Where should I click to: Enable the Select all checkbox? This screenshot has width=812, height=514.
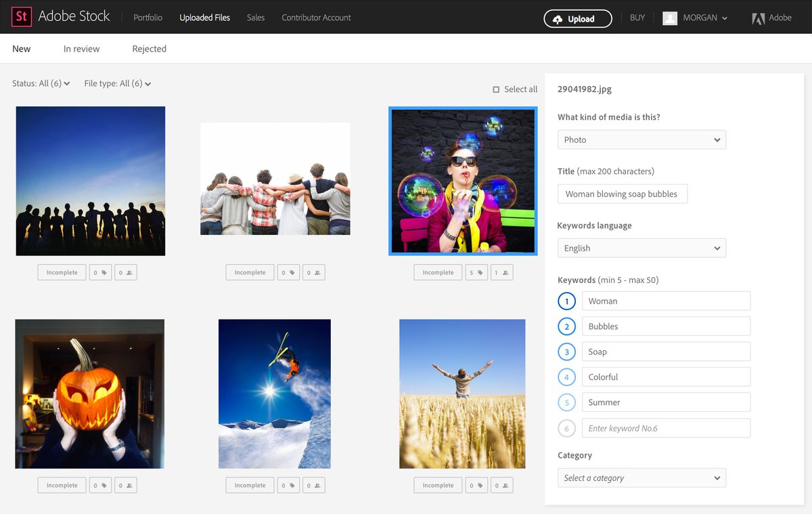point(495,89)
